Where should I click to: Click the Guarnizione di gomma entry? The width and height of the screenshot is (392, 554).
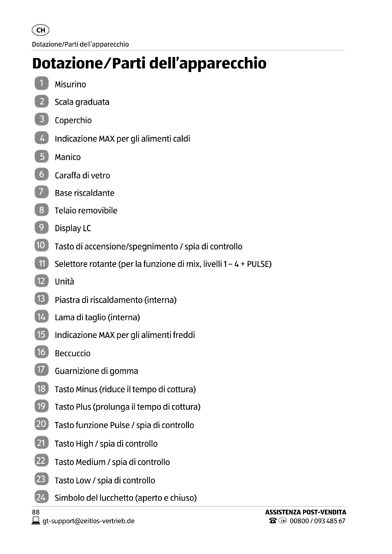pyautogui.click(x=96, y=371)
